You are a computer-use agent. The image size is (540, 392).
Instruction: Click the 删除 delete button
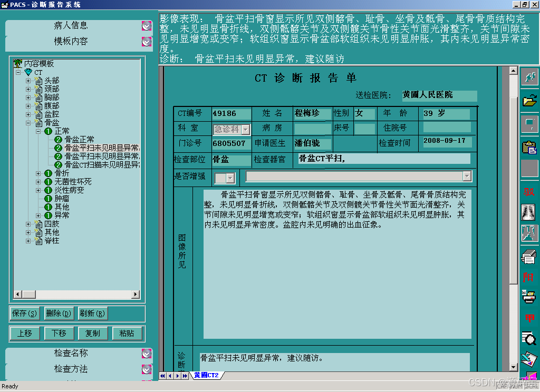(58, 313)
